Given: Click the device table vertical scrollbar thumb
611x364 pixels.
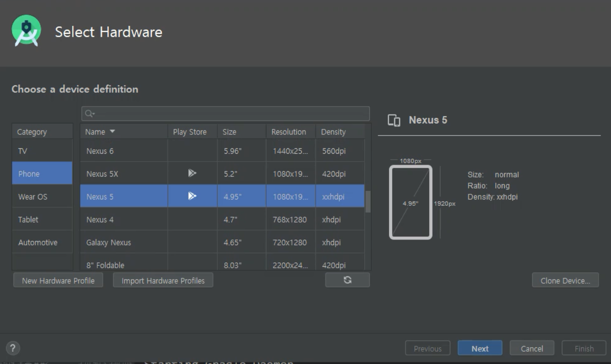Looking at the screenshot, I should 368,201.
